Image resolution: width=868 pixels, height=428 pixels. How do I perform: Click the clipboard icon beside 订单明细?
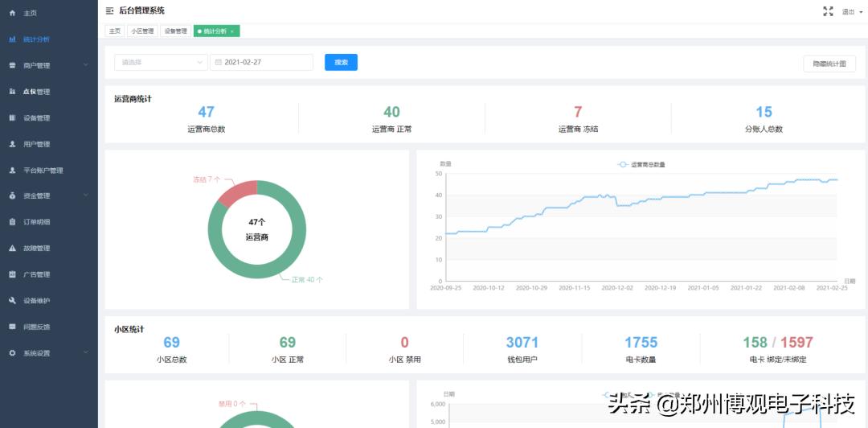12,222
